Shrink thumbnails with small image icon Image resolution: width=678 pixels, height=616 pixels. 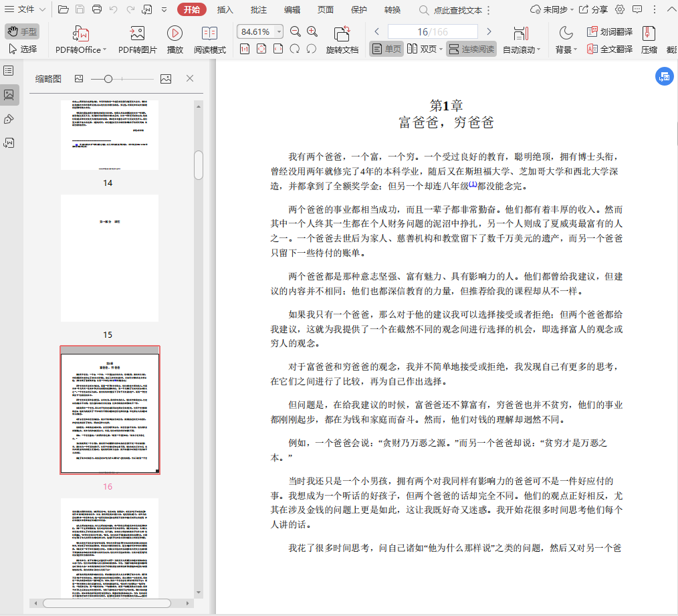point(79,79)
